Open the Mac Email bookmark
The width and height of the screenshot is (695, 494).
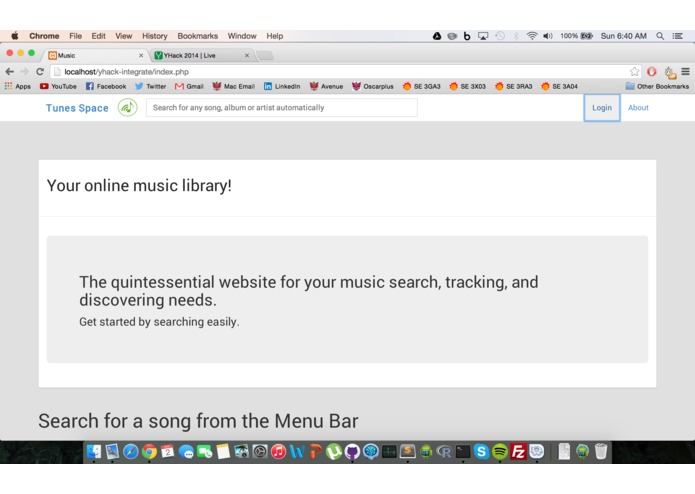pos(234,86)
